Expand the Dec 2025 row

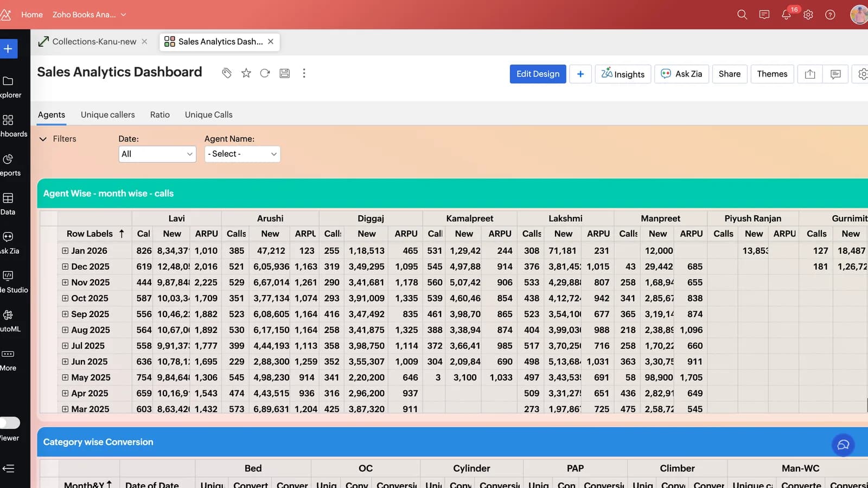tap(65, 266)
